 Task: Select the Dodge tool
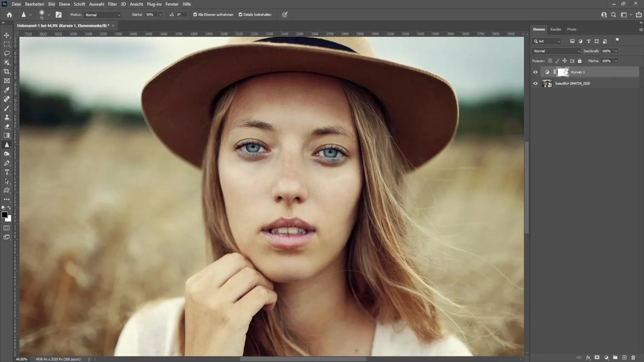click(7, 154)
